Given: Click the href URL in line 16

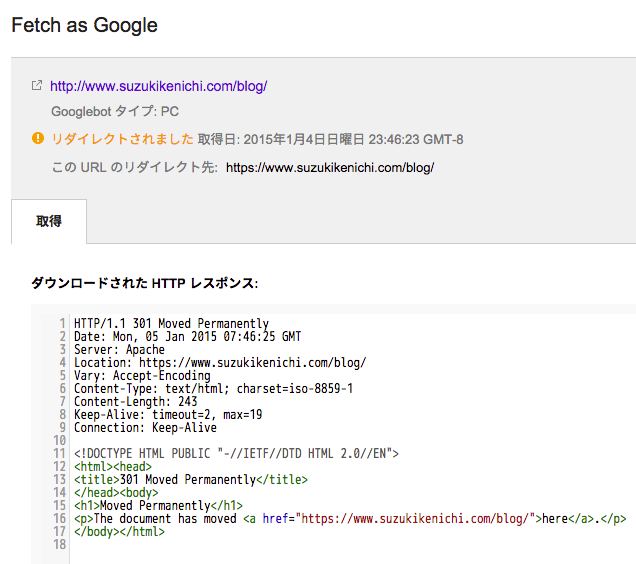Looking at the screenshot, I should point(415,518).
